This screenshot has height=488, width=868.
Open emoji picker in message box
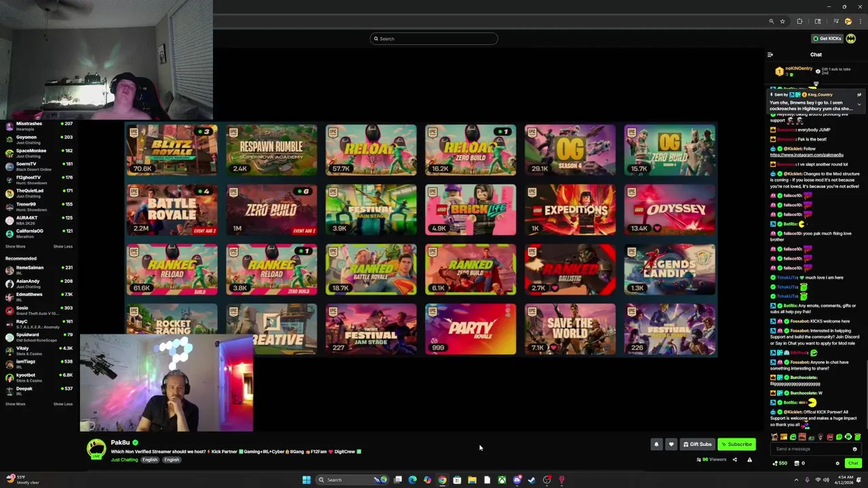pyautogui.click(x=854, y=449)
